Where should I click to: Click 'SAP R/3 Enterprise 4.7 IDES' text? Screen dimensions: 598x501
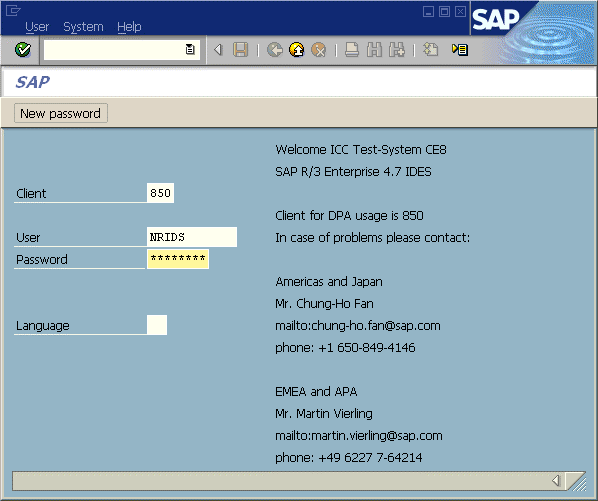coord(353,172)
